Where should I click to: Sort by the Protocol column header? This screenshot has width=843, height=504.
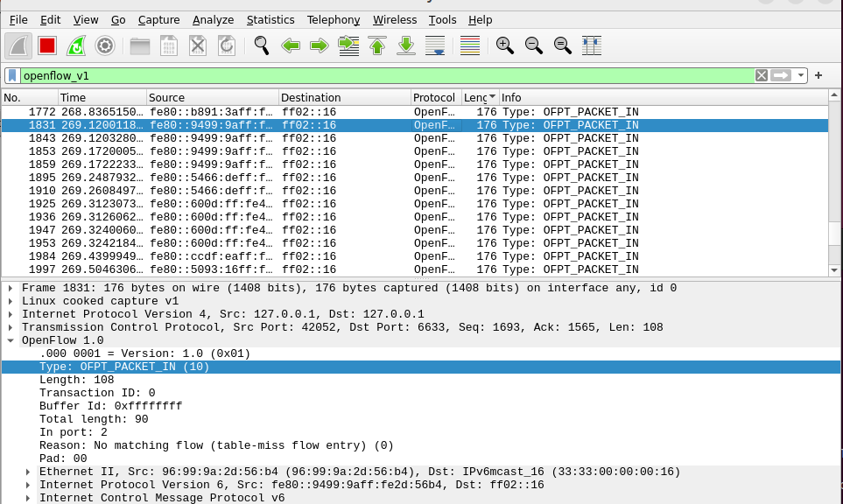coord(436,98)
